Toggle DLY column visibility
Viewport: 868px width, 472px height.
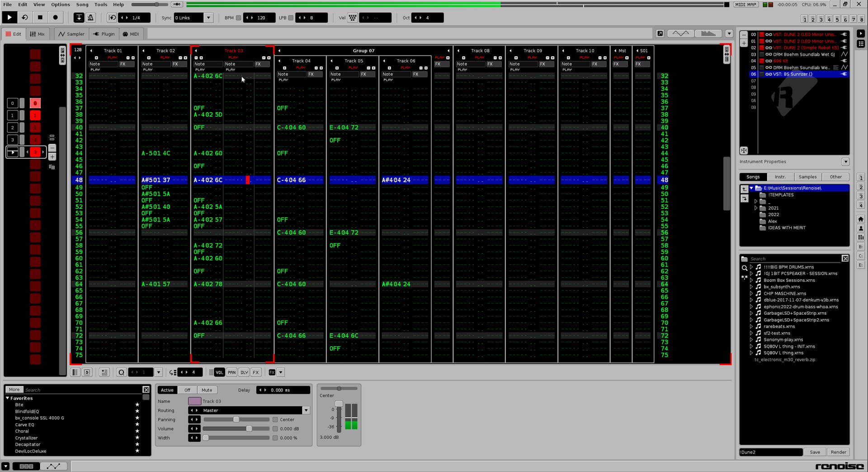[x=244, y=372]
